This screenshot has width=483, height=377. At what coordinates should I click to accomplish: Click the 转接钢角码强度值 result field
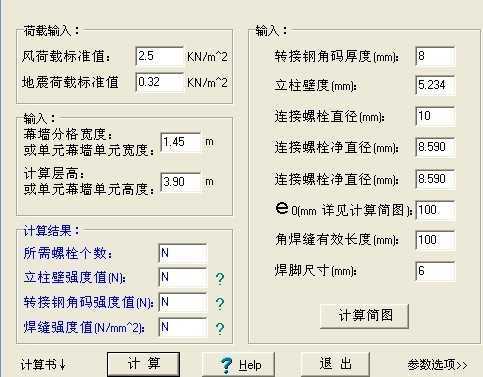click(183, 303)
